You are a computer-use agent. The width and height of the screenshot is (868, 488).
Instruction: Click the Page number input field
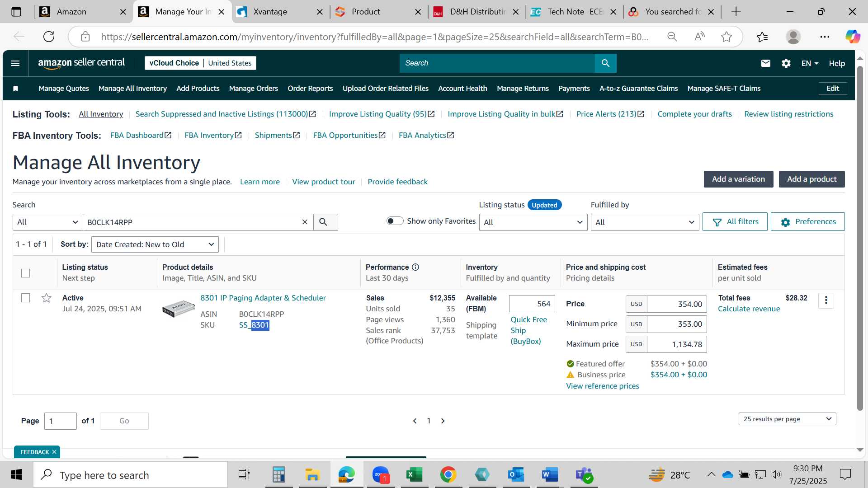coord(60,421)
